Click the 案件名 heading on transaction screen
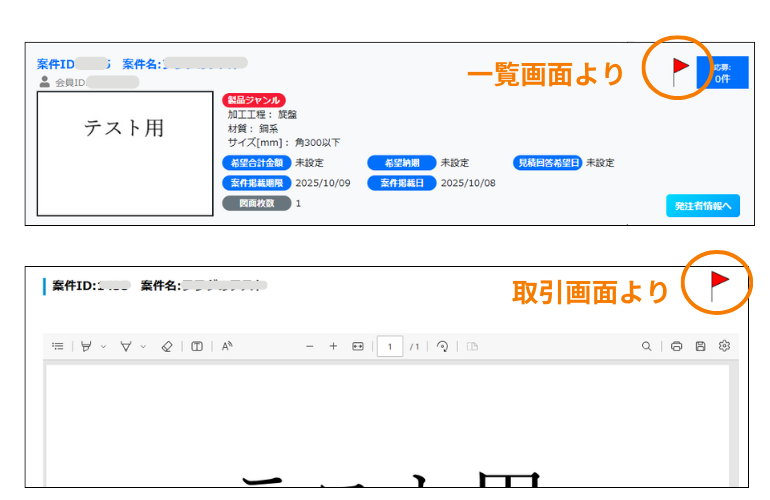 pos(204,285)
